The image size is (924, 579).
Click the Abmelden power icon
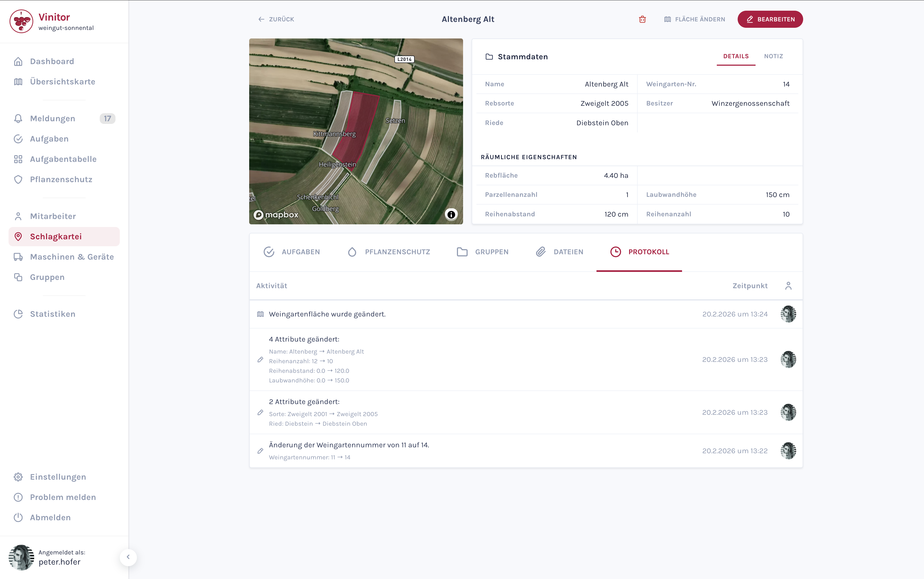tap(18, 517)
